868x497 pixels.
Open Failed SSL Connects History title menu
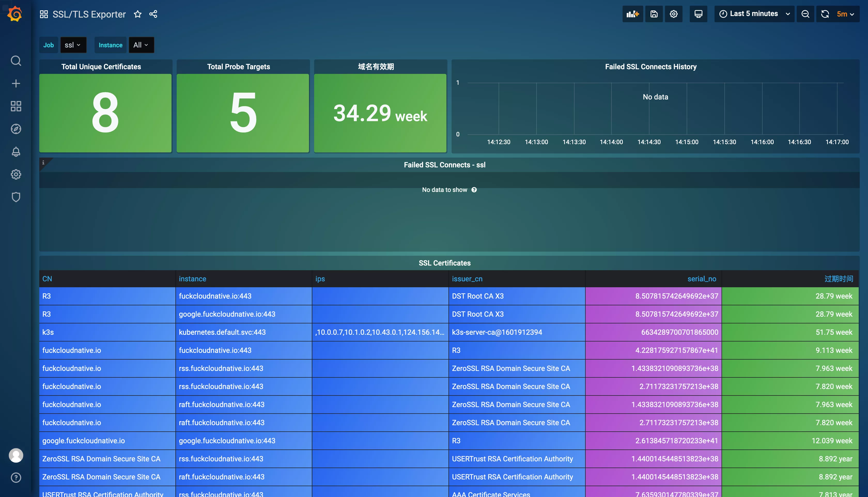point(650,67)
